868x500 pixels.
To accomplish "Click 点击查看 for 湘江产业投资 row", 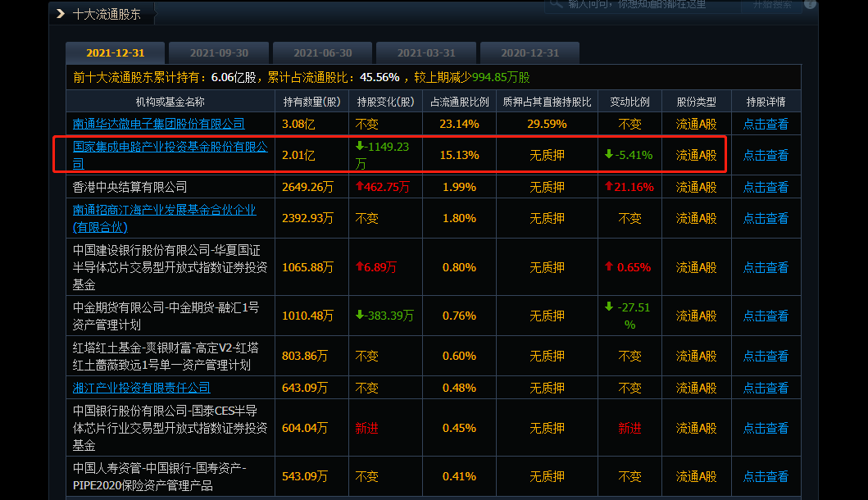I will (x=766, y=389).
